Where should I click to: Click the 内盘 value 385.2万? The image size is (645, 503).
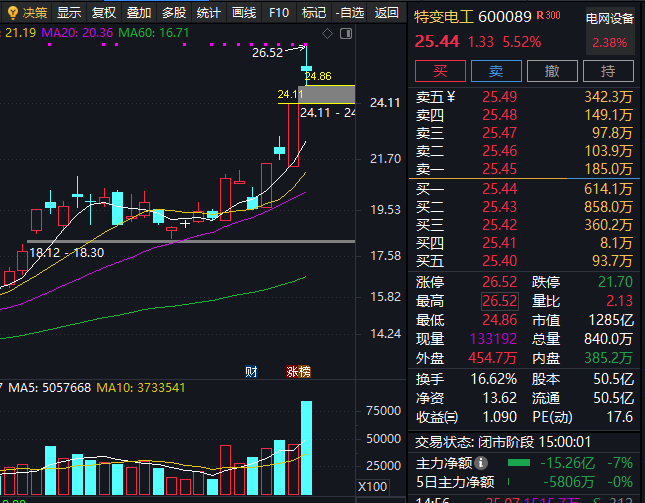(x=609, y=358)
